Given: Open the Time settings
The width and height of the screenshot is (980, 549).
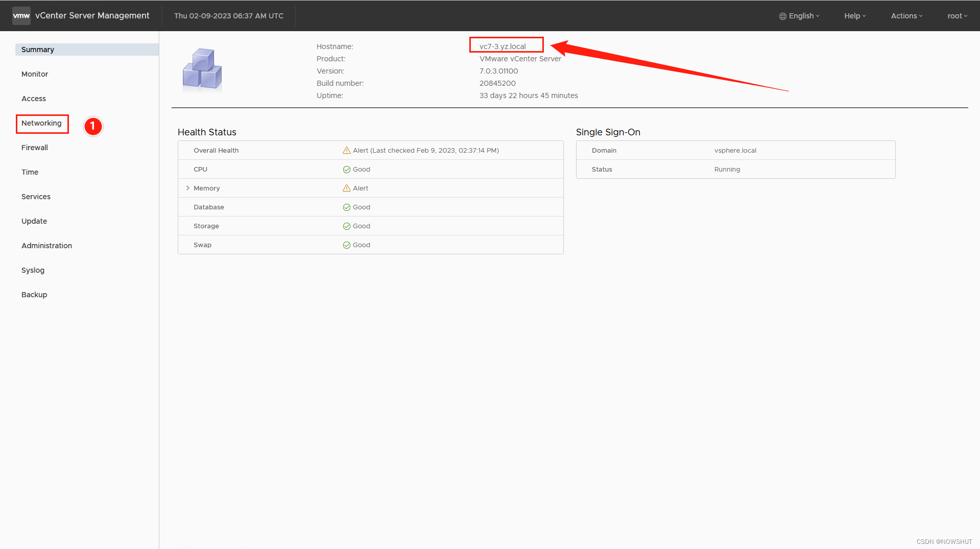Looking at the screenshot, I should pos(30,172).
